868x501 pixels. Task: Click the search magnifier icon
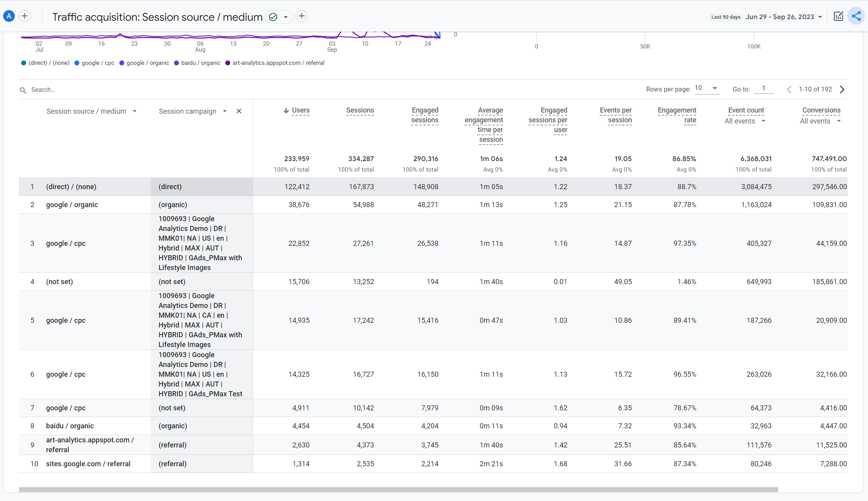point(23,90)
